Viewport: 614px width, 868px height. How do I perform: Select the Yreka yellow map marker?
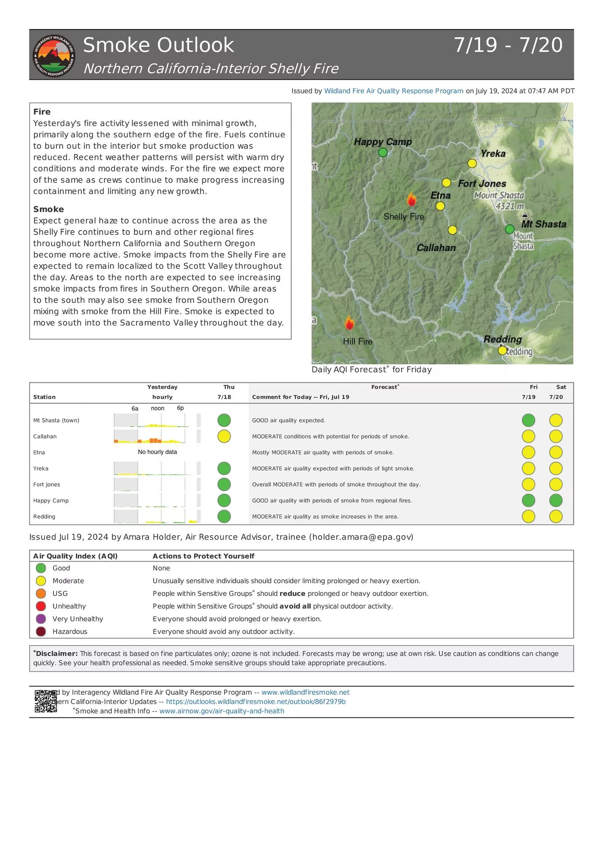click(472, 163)
